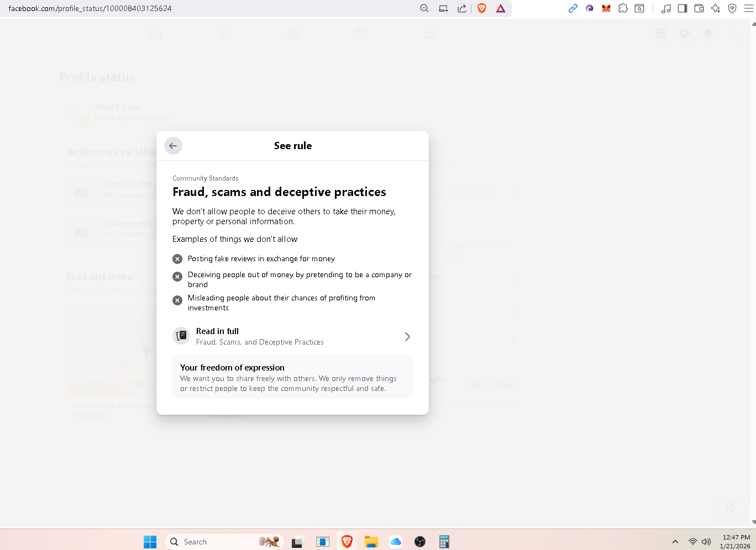Open Read in full Fraud, Scams policy
This screenshot has width=756, height=550.
coord(260,336)
